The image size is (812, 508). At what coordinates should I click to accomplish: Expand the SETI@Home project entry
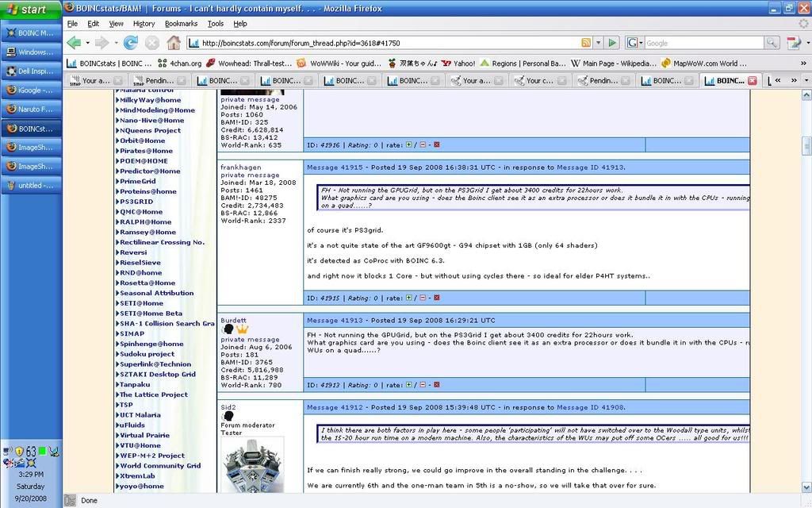[x=141, y=303]
